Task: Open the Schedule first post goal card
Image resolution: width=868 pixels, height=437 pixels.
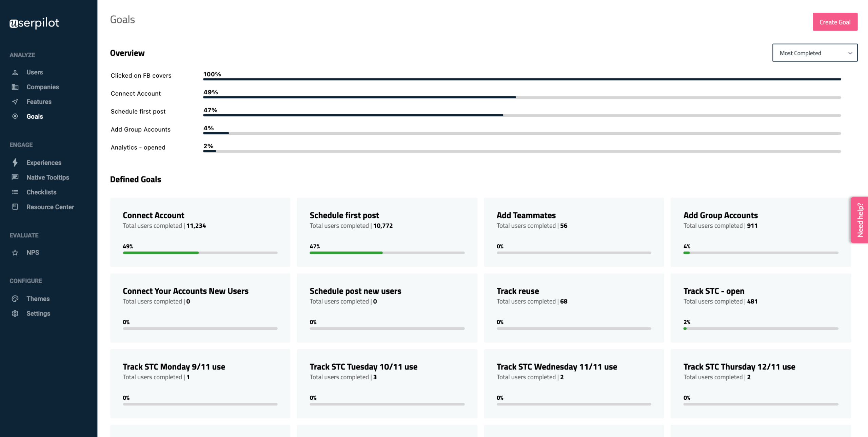Action: pos(387,232)
